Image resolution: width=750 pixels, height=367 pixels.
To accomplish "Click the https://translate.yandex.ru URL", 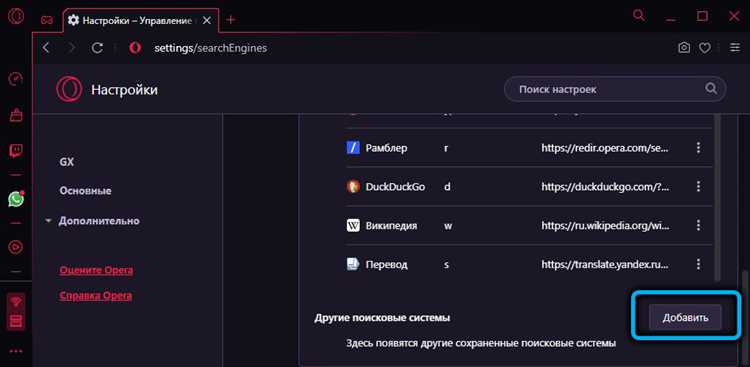I will pos(605,264).
